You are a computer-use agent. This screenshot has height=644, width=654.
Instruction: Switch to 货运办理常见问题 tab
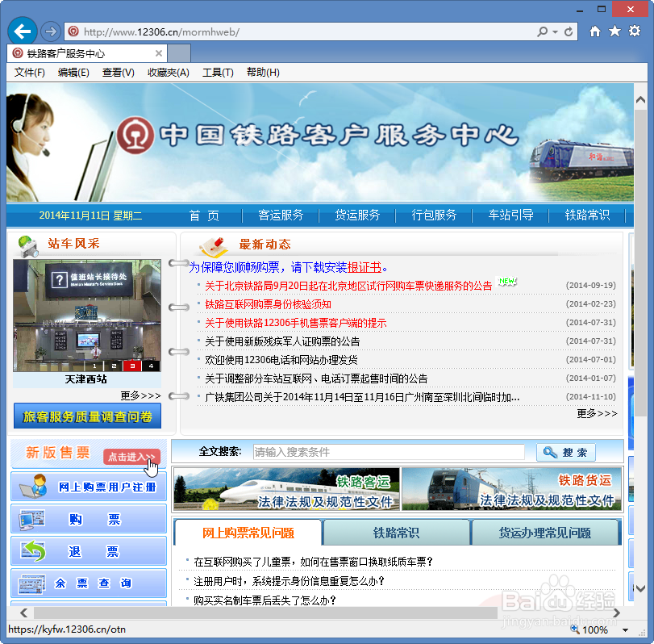[545, 533]
